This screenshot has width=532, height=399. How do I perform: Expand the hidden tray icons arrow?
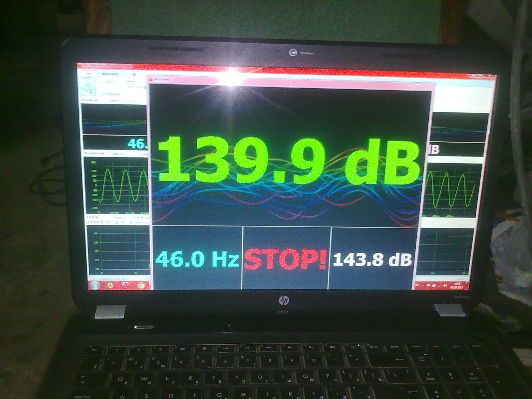424,286
